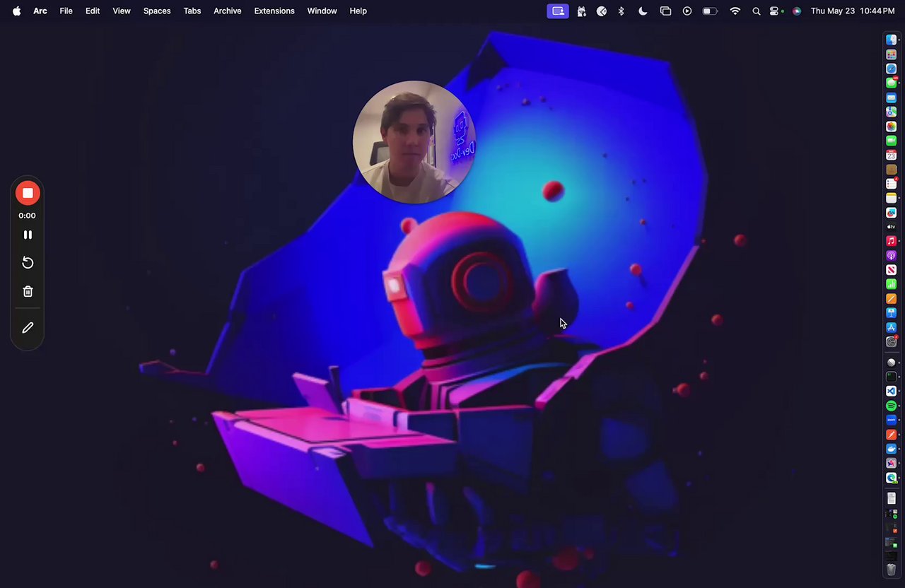This screenshot has height=588, width=905.
Task: Delete the recording with the trash icon
Action: coord(28,291)
